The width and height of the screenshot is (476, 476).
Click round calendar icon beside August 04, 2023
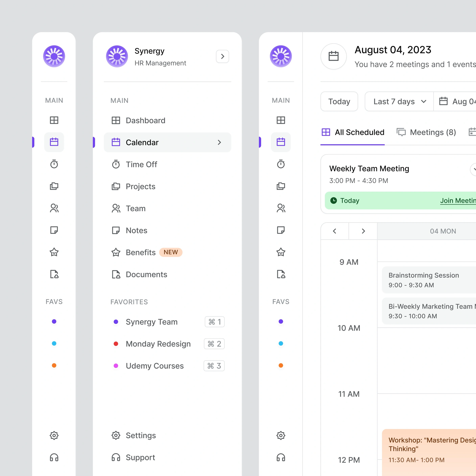point(333,56)
